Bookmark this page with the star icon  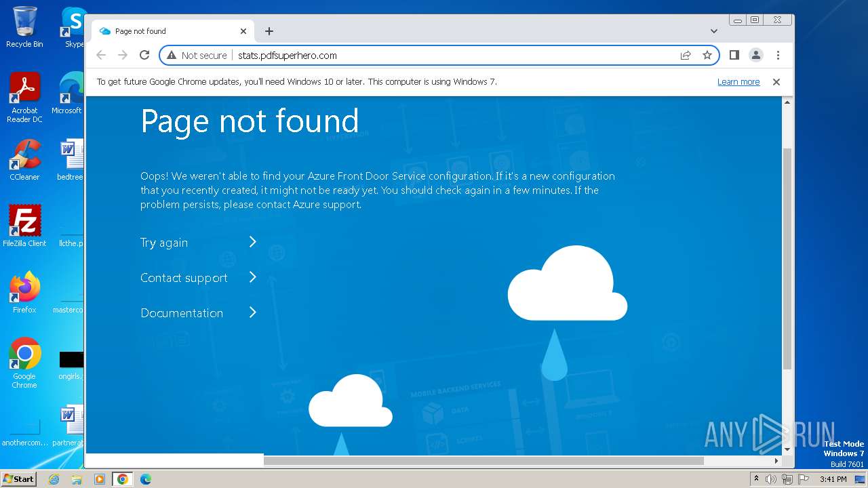pyautogui.click(x=707, y=56)
